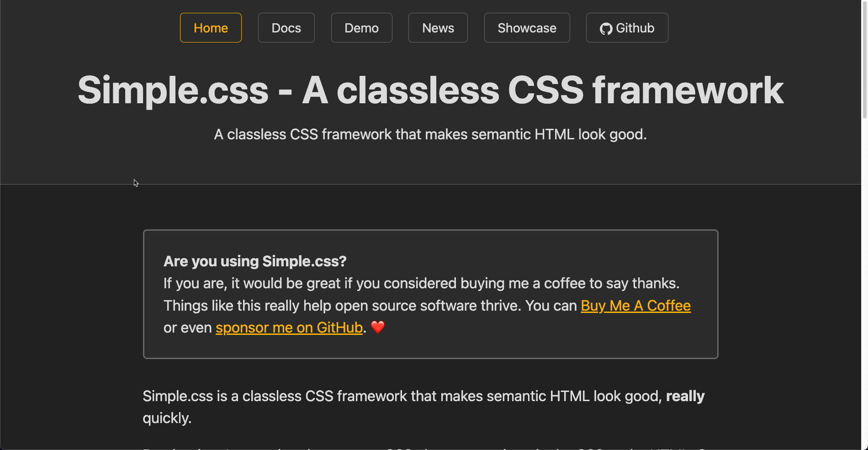
Task: Click the bold word 'really'
Action: point(685,396)
